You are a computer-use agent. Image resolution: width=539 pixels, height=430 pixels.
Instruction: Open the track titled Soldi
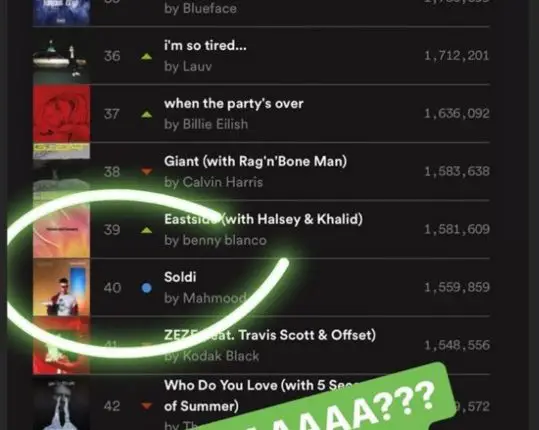click(180, 277)
